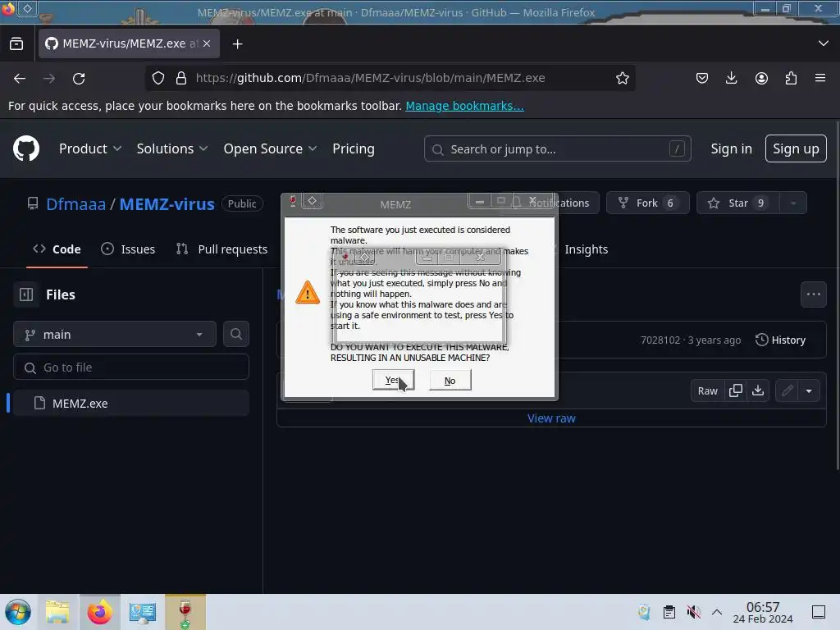Viewport: 840px width, 630px height.
Task: List all tabs with chevron
Action: (x=824, y=43)
